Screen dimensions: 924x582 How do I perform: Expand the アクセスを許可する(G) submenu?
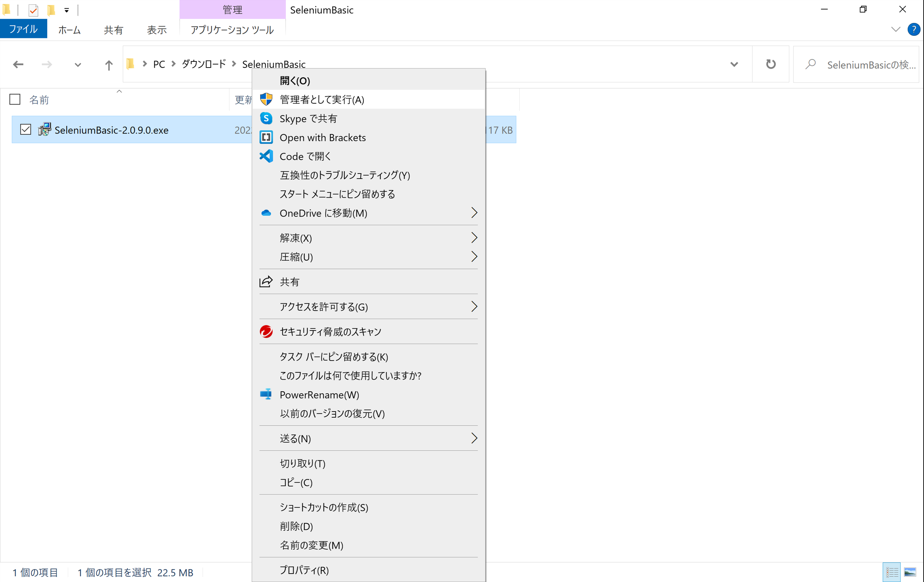click(x=474, y=306)
